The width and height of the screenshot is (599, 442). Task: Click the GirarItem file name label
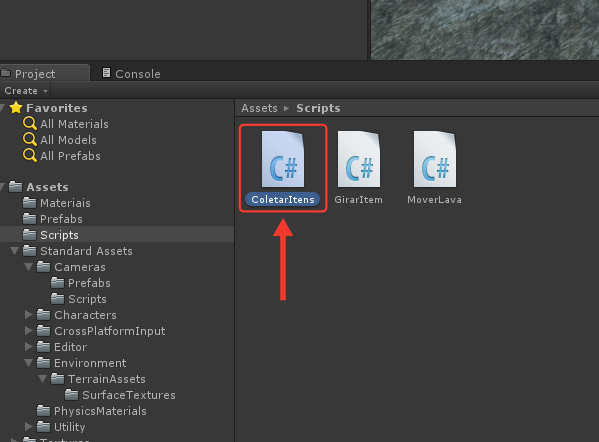[x=358, y=200]
